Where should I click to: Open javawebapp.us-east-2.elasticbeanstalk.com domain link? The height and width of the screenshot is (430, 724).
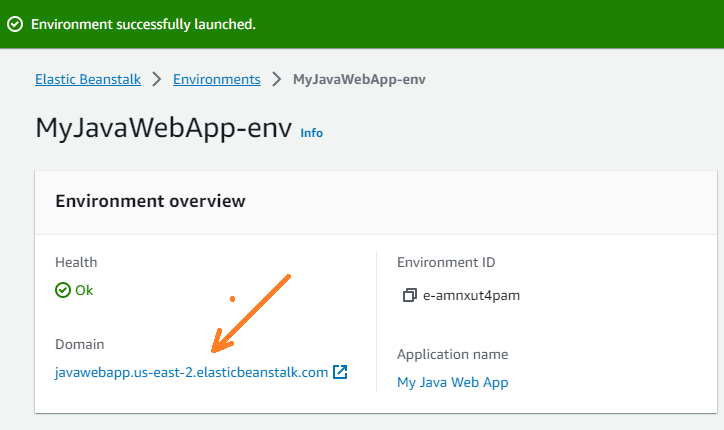[x=191, y=372]
